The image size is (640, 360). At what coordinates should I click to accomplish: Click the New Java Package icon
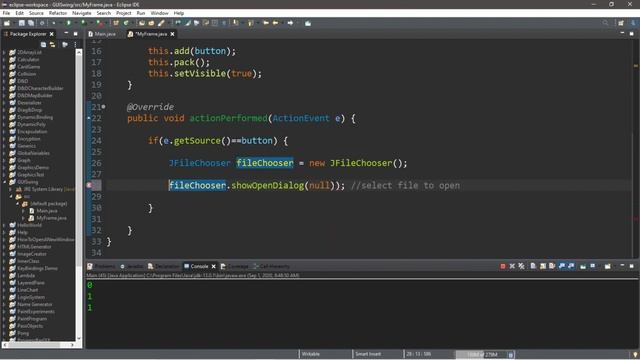point(116,23)
